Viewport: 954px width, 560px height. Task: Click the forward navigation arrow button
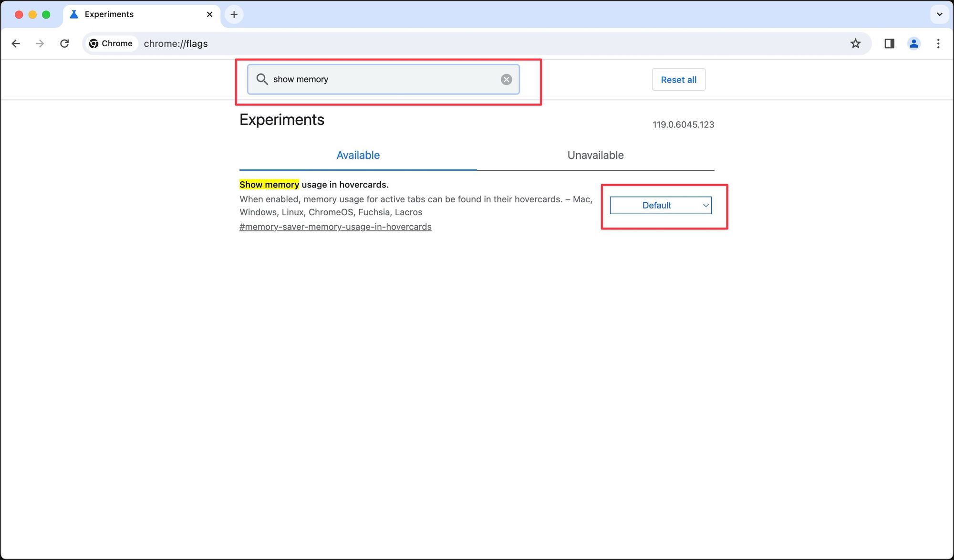pyautogui.click(x=39, y=43)
